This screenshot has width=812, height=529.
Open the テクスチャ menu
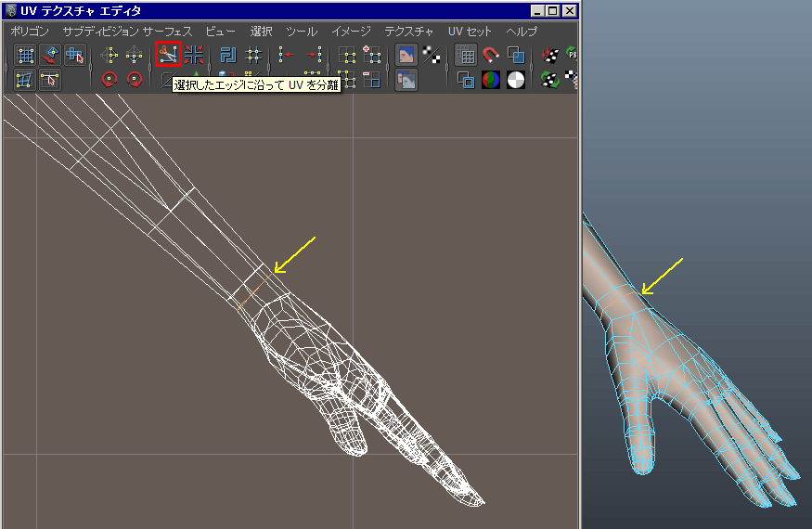pos(409,32)
